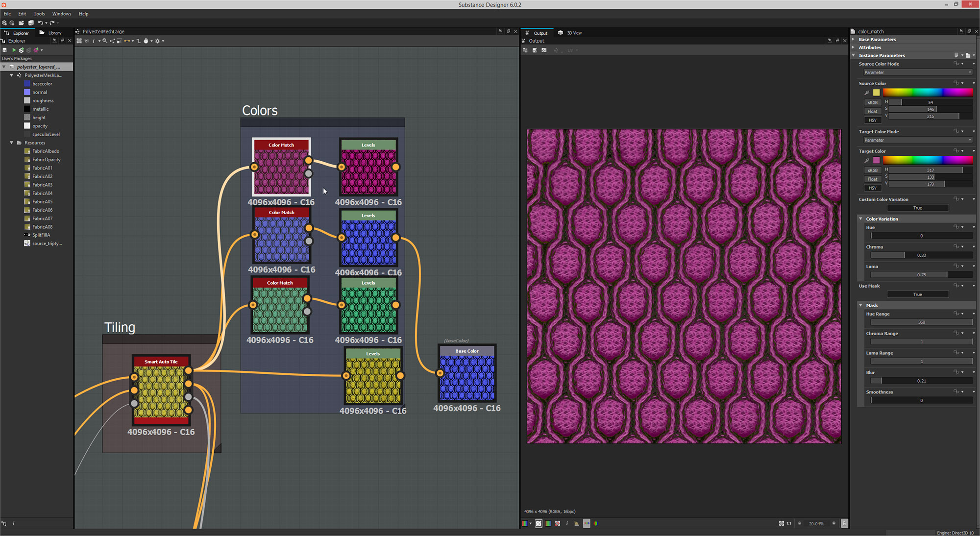Click the zoom magnifier icon in graph toolbar

coord(105,41)
